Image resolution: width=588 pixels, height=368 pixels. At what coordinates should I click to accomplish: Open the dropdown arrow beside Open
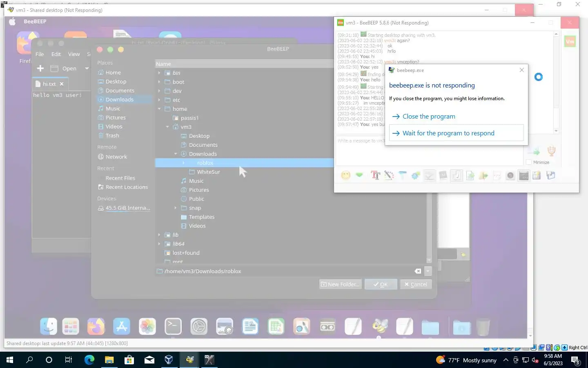(87, 68)
